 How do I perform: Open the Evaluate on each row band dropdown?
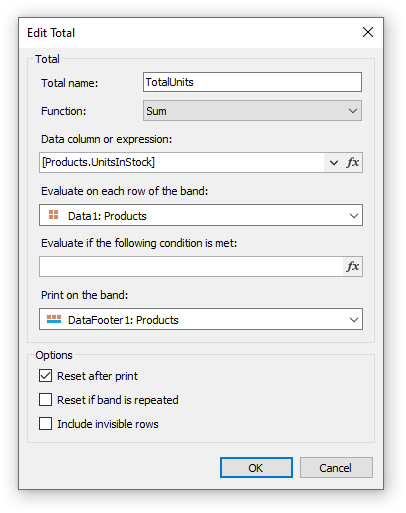coord(201,215)
